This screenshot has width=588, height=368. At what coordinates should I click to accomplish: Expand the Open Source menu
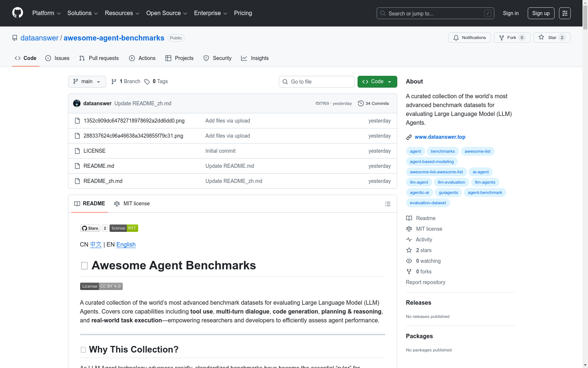(167, 13)
